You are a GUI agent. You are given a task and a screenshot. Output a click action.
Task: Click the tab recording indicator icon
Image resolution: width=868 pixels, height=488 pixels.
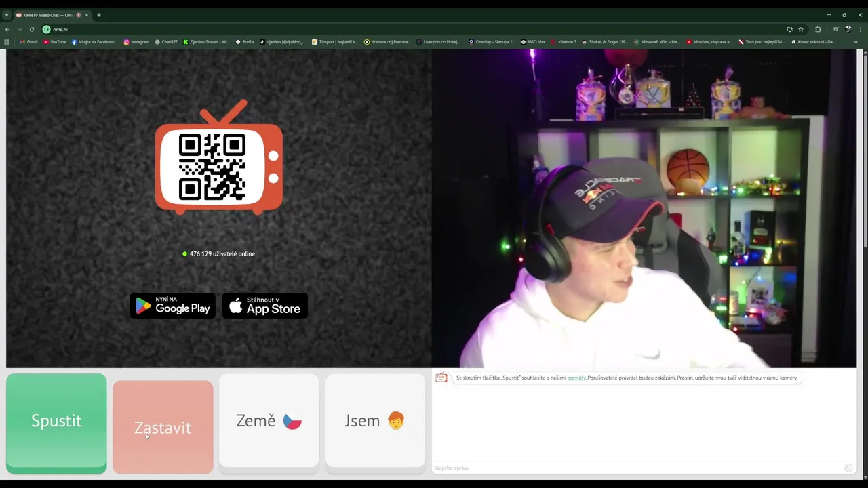(79, 15)
